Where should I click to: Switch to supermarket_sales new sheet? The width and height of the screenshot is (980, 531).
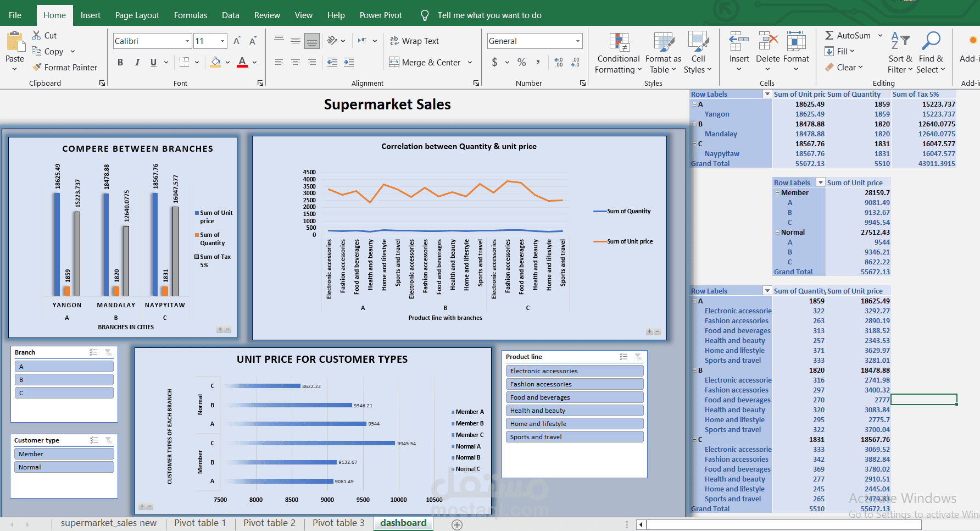point(109,523)
